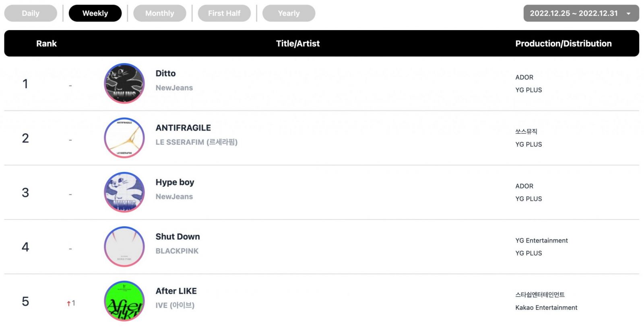Click the green After LIKE album cover

click(124, 301)
